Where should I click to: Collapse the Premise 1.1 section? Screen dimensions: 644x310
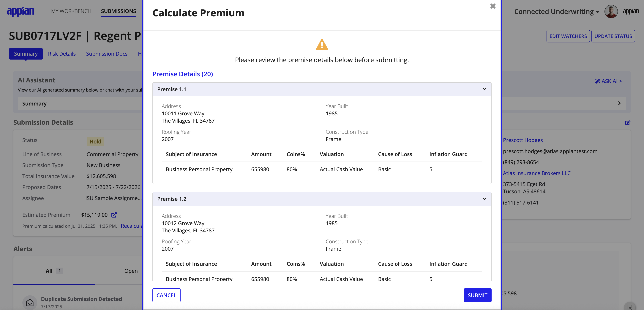[x=484, y=89]
